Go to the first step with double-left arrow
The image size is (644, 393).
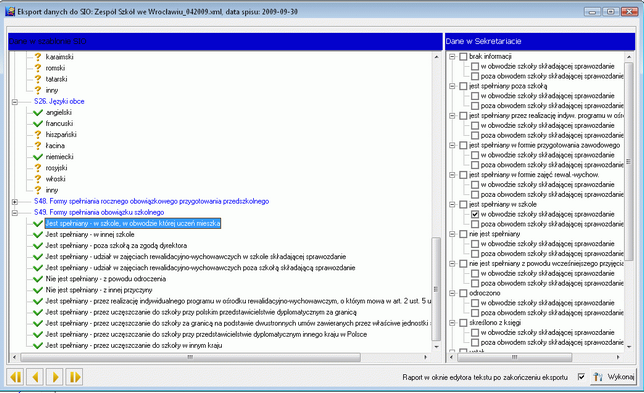click(x=16, y=377)
